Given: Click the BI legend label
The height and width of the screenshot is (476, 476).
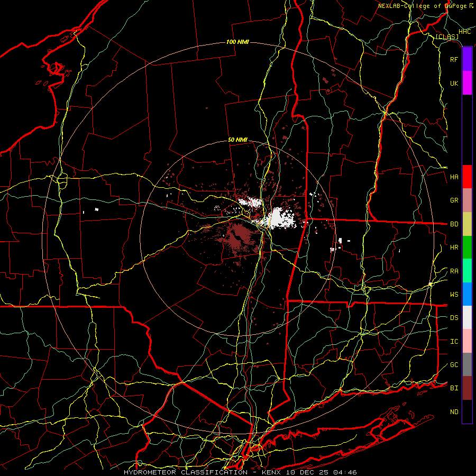Looking at the screenshot, I should click(x=454, y=388).
